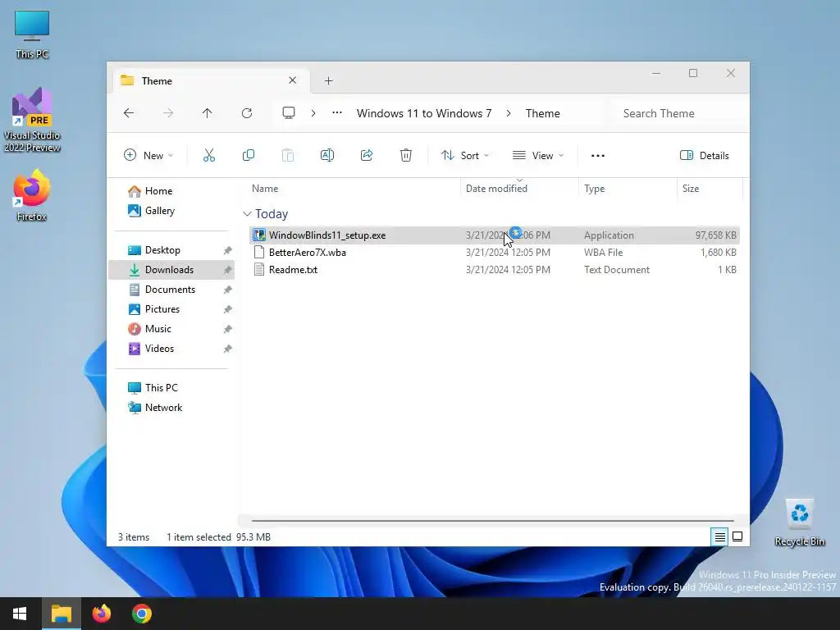Click the Theme tab title
840x630 pixels.
157,81
